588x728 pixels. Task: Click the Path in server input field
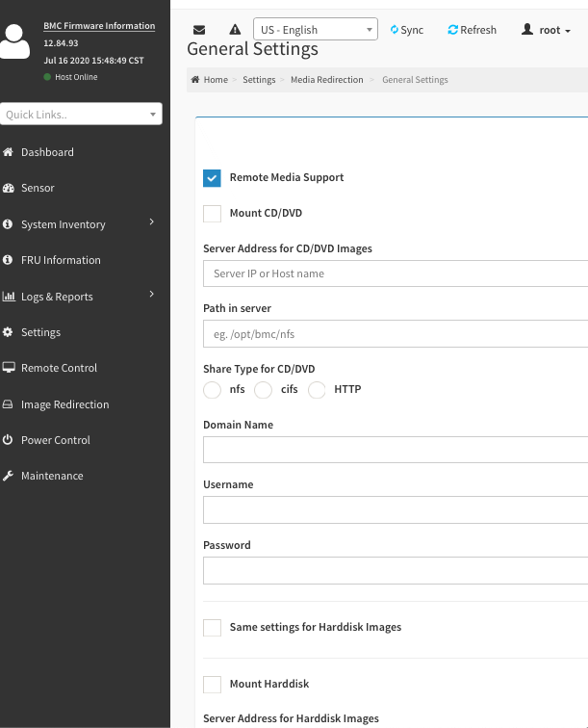396,334
